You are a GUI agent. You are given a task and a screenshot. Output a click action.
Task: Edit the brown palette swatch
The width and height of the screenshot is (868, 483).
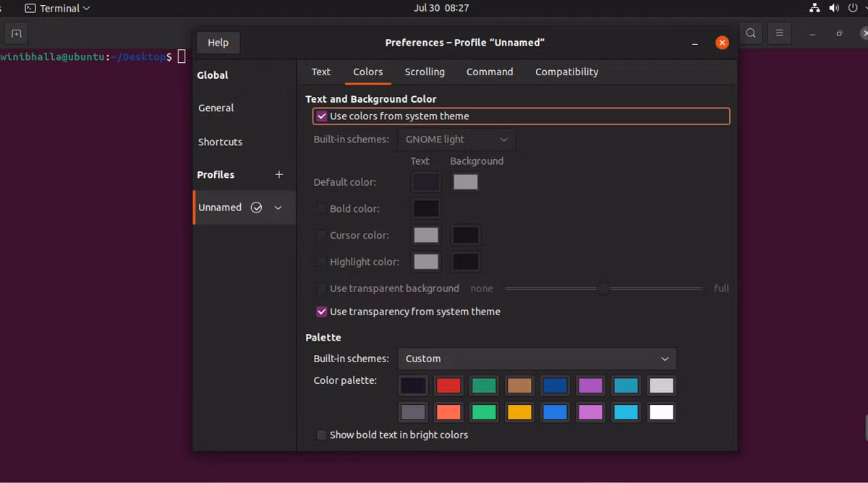[x=520, y=386]
